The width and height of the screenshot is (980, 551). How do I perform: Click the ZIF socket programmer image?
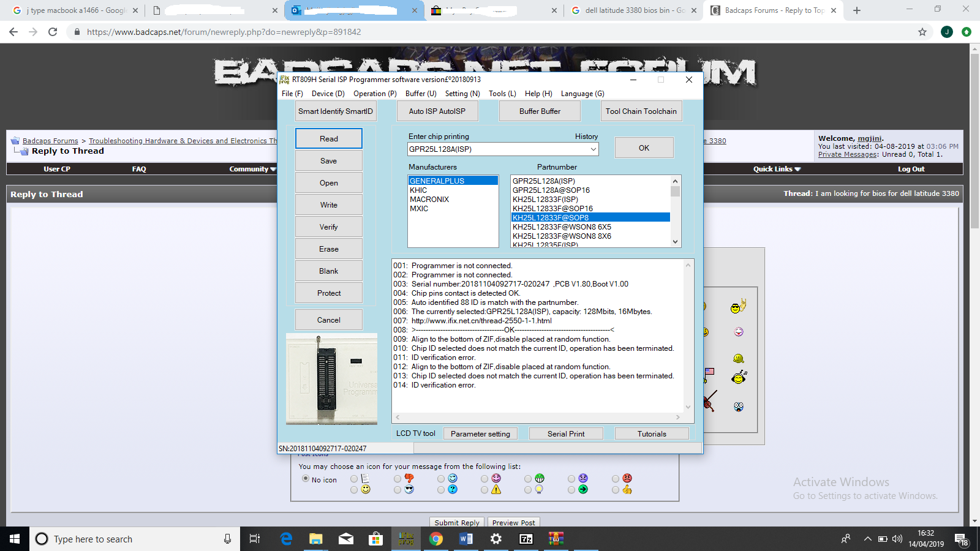point(331,378)
